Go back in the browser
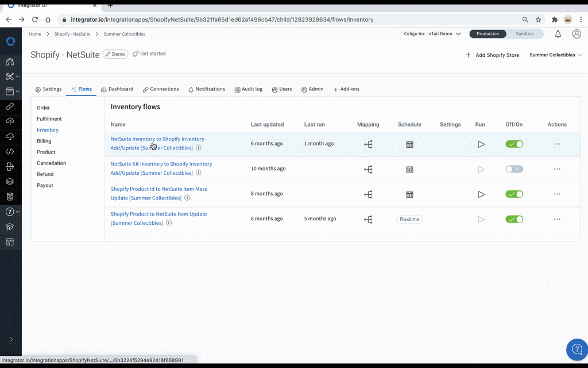 click(x=9, y=20)
